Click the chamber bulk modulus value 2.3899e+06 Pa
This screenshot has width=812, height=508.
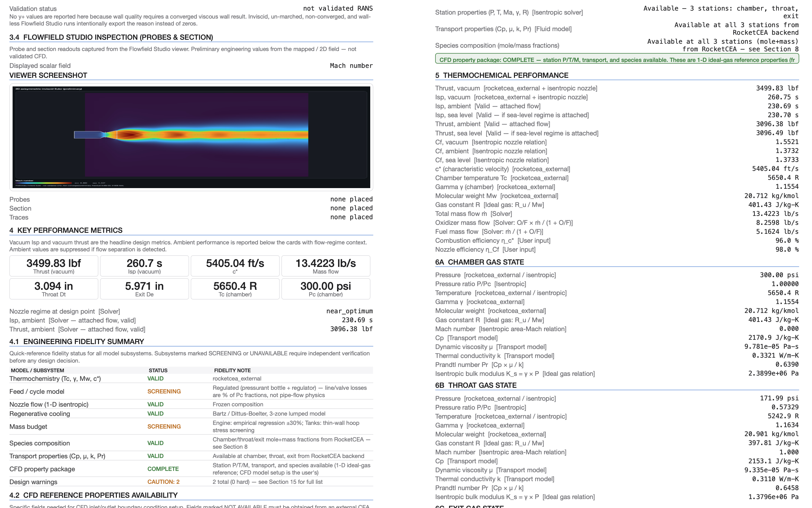773,373
